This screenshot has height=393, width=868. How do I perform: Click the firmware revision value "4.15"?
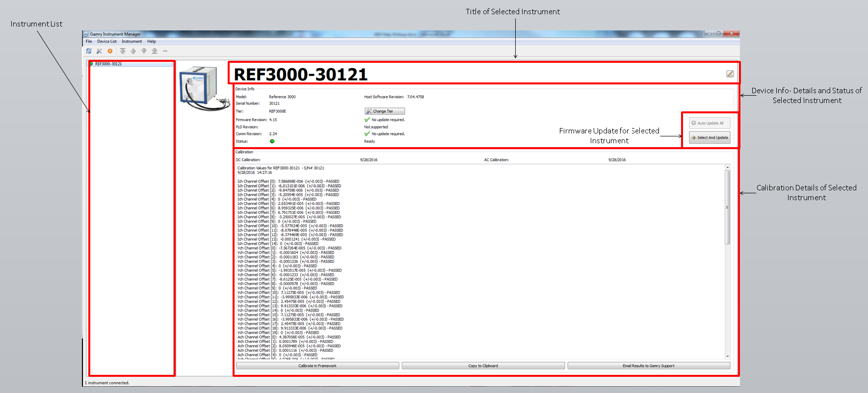click(x=273, y=120)
